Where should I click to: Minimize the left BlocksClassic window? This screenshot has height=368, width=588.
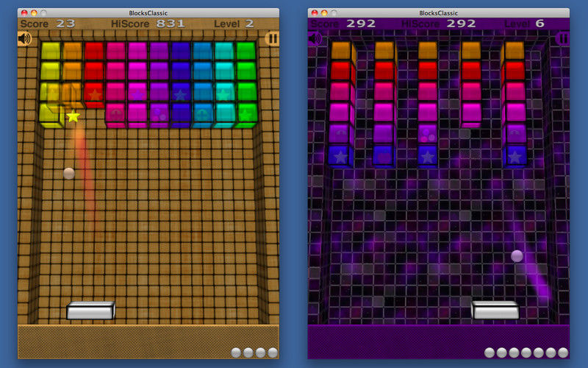coord(34,13)
